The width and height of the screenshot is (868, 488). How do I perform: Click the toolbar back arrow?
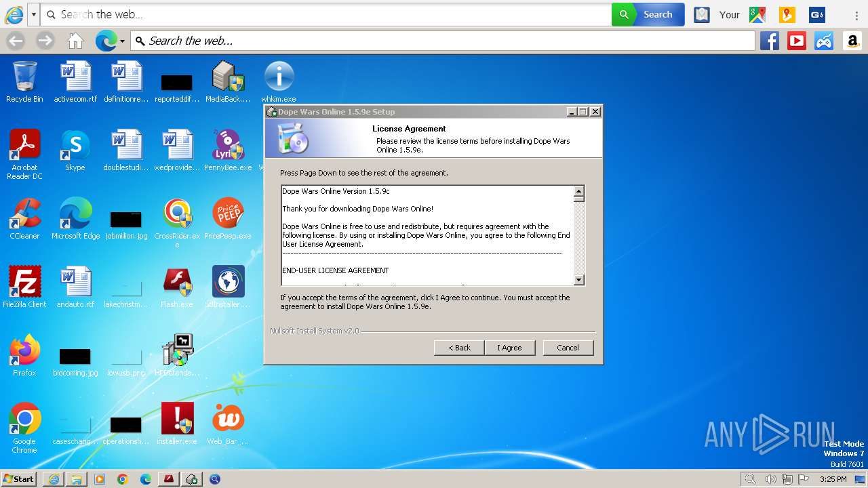[16, 41]
